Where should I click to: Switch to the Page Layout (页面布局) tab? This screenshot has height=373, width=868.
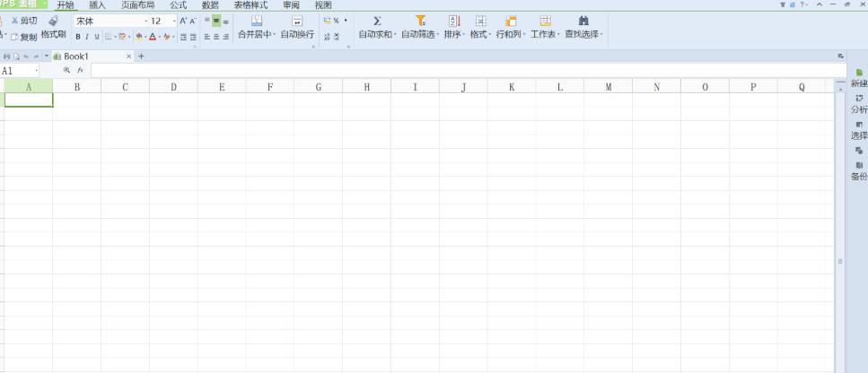[x=138, y=5]
